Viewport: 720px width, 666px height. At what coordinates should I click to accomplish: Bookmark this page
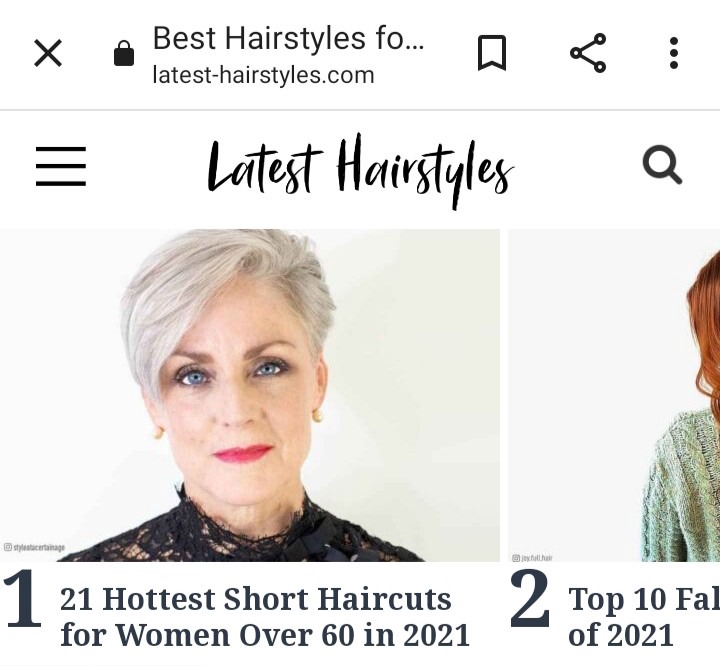pyautogui.click(x=492, y=53)
